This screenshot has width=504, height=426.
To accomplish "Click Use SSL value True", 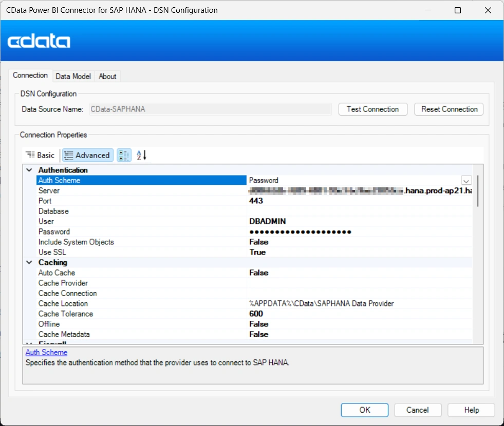I will click(257, 253).
